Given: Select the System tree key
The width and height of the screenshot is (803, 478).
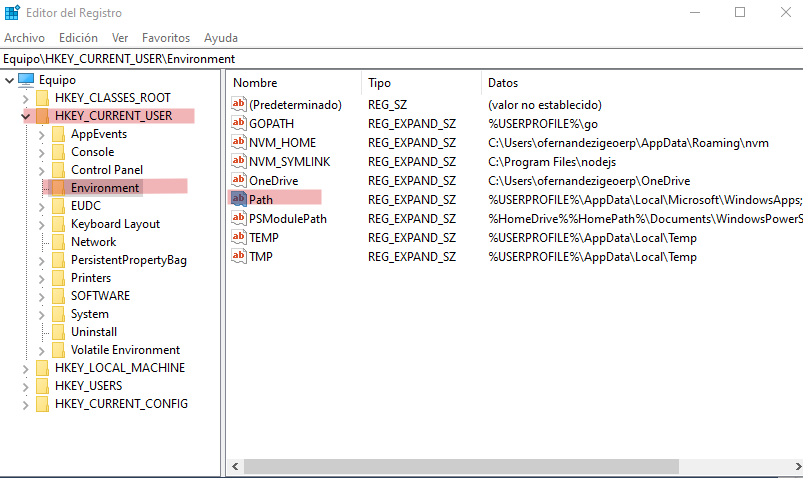Looking at the screenshot, I should click(x=90, y=314).
